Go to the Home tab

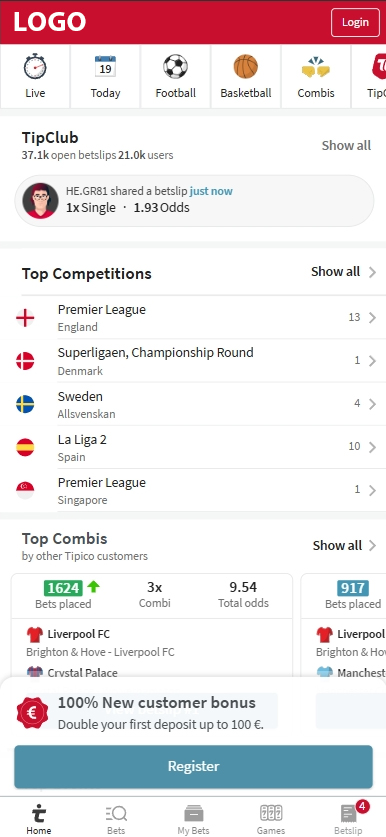point(39,819)
